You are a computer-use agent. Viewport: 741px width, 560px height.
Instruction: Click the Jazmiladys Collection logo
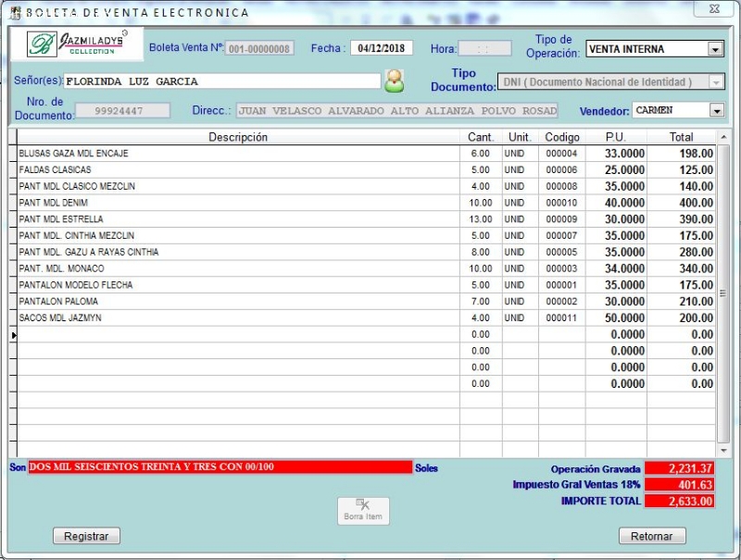pos(77,44)
